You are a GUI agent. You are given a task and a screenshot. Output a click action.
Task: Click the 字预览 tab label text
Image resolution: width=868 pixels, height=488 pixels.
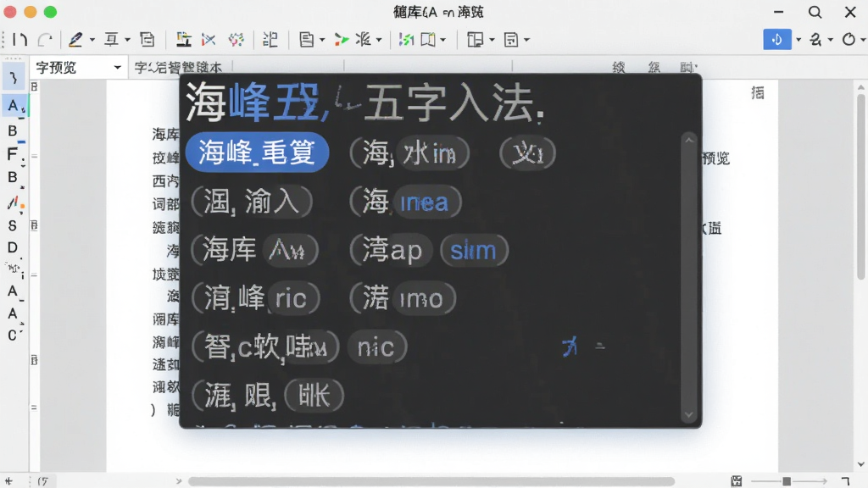[56, 68]
